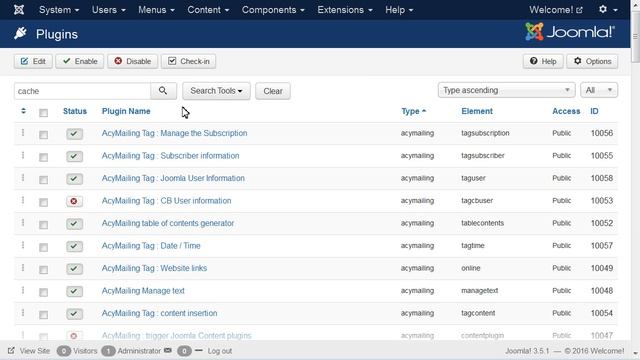This screenshot has width=640, height=360.
Task: Click the Disable toolbar button
Action: [x=133, y=61]
